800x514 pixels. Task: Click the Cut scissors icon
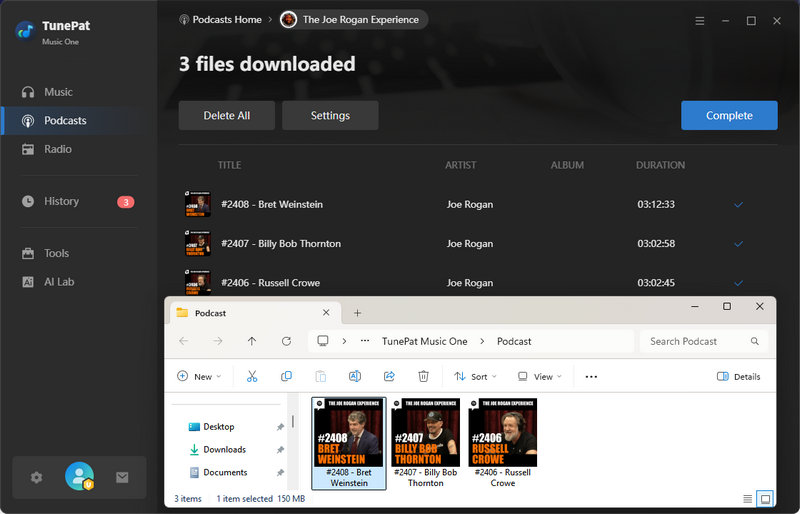252,376
